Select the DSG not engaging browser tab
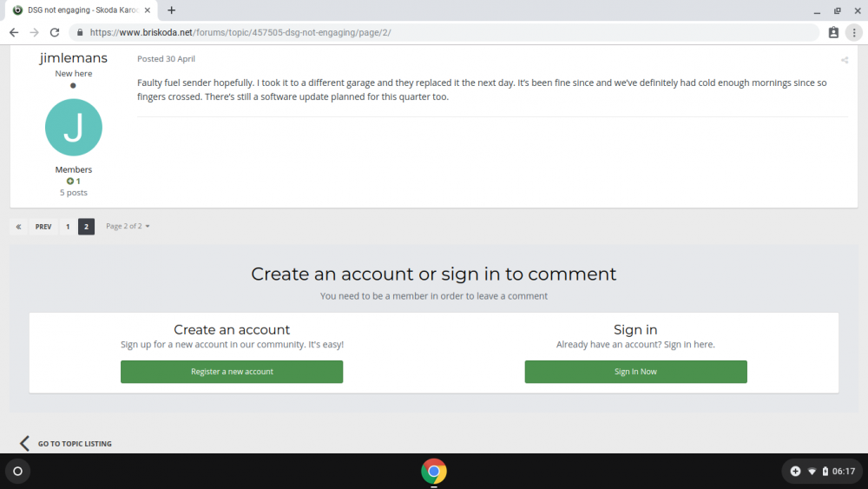The width and height of the screenshot is (868, 489). tap(82, 10)
